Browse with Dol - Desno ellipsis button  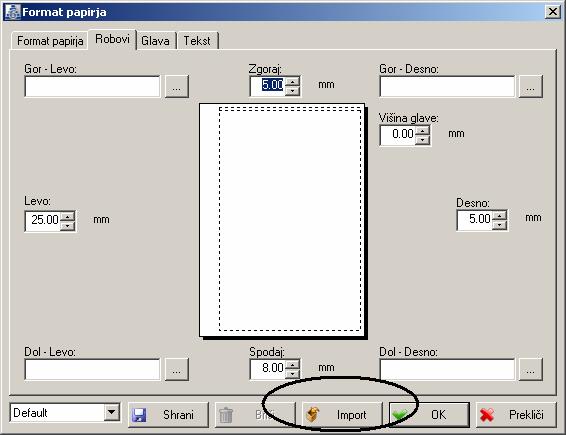click(530, 370)
